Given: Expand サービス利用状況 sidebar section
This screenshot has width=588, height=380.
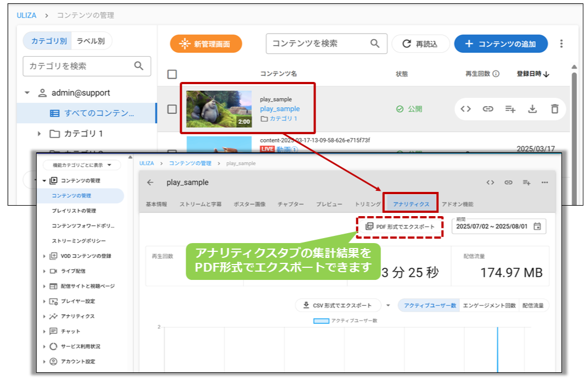Looking at the screenshot, I should 44,346.
